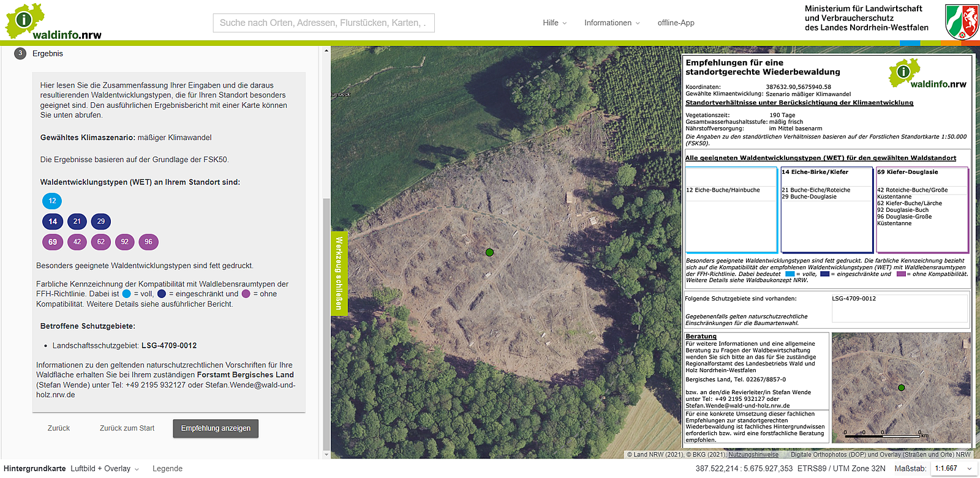Image resolution: width=980 pixels, height=478 pixels.
Task: Click the green location marker on map
Action: coord(489,252)
